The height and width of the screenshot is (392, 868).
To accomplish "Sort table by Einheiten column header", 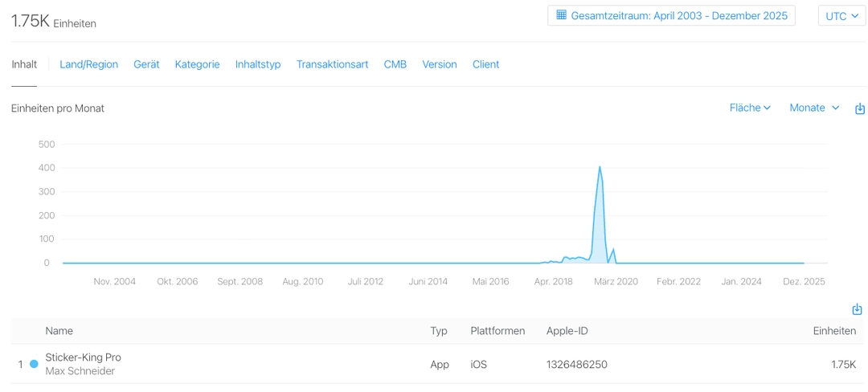I will pyautogui.click(x=833, y=331).
